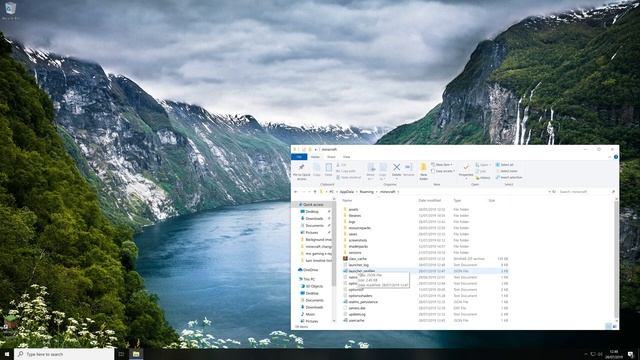Sort by the Size column header
The height and width of the screenshot is (360, 640).
pyautogui.click(x=491, y=200)
